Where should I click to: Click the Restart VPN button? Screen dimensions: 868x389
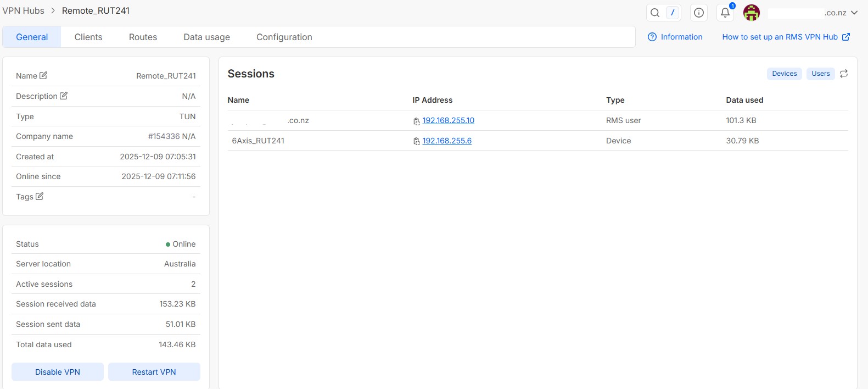(154, 372)
